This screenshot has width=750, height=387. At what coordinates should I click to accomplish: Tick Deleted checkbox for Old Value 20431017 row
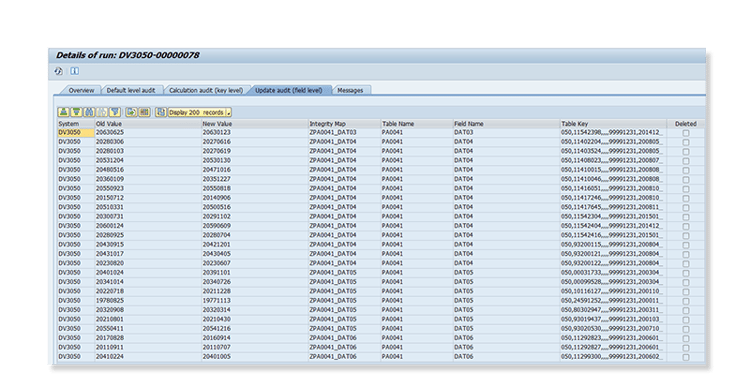(686, 254)
